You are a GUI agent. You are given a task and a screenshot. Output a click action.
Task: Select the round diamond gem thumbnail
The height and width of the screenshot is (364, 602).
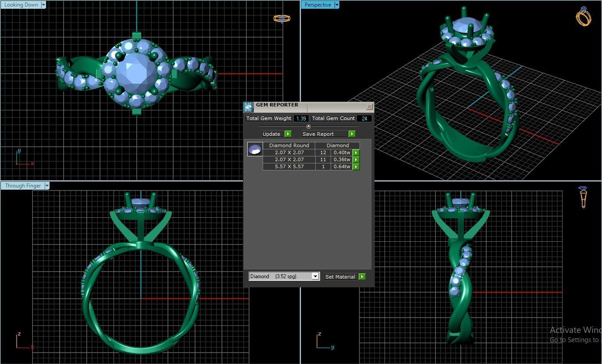coord(255,149)
